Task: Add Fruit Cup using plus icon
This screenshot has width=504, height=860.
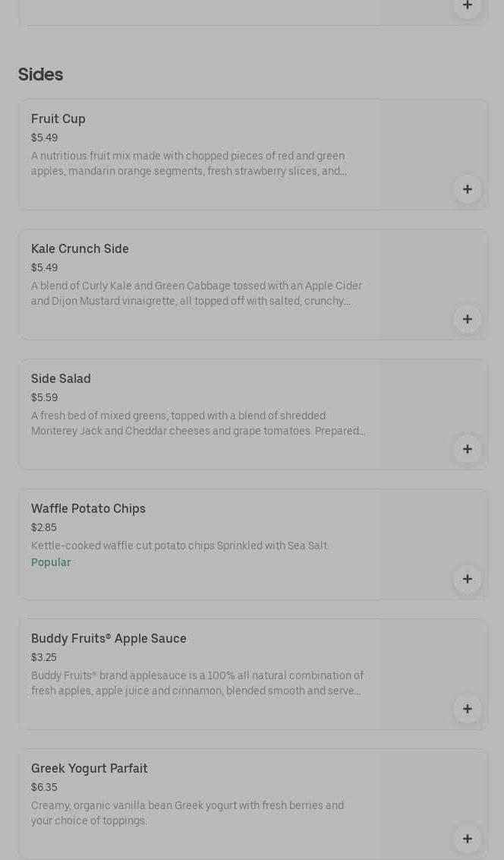Action: 468,189
